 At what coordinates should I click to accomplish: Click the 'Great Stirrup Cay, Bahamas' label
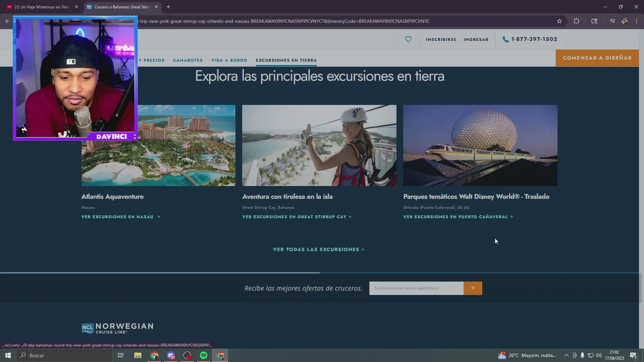pos(268,208)
